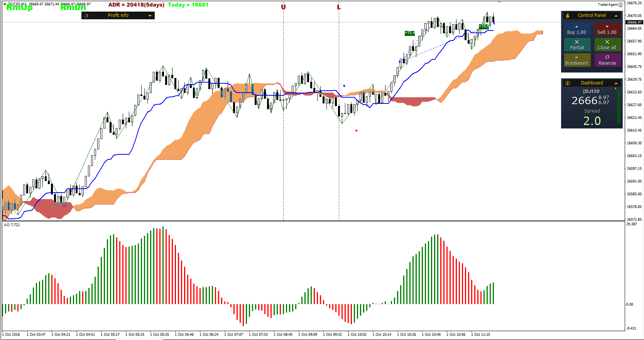Click the Dashboard panel title
The image size is (644, 340).
pyautogui.click(x=592, y=83)
